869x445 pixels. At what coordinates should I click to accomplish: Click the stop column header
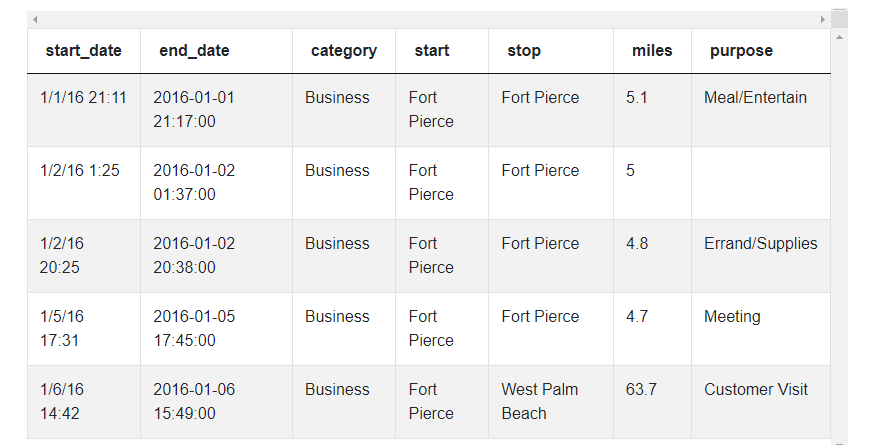click(524, 51)
